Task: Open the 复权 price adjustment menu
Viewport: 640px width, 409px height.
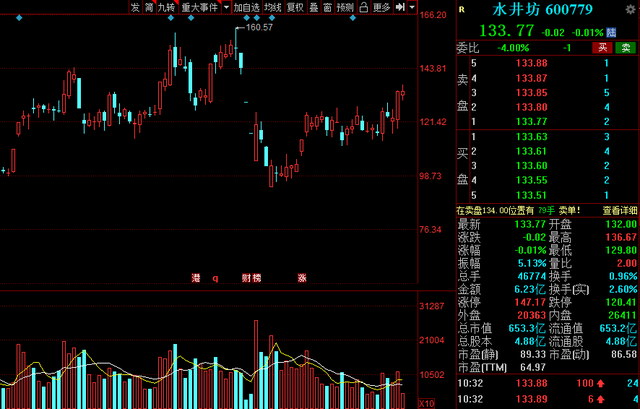Action: (x=294, y=7)
